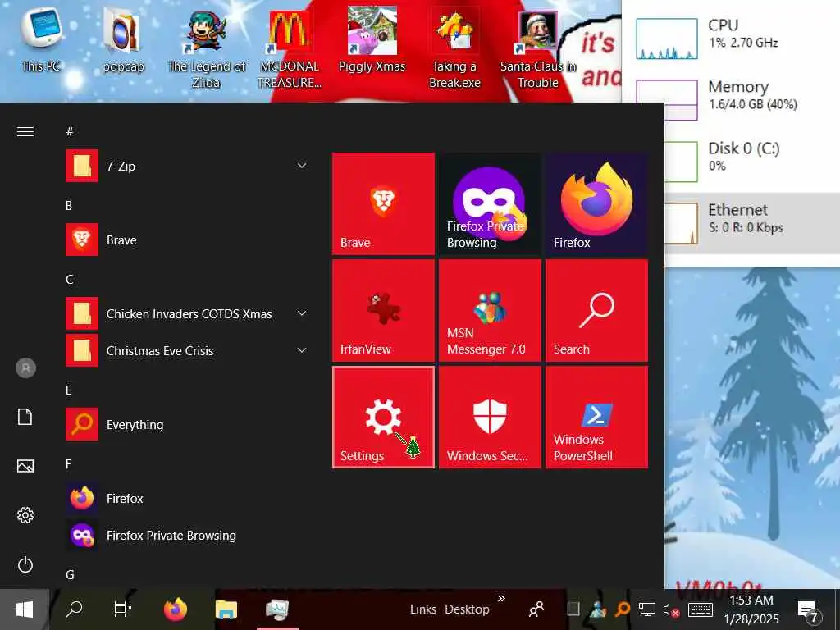840x630 pixels.
Task: Switch to Task Manager on the taskbar
Action: (x=277, y=609)
